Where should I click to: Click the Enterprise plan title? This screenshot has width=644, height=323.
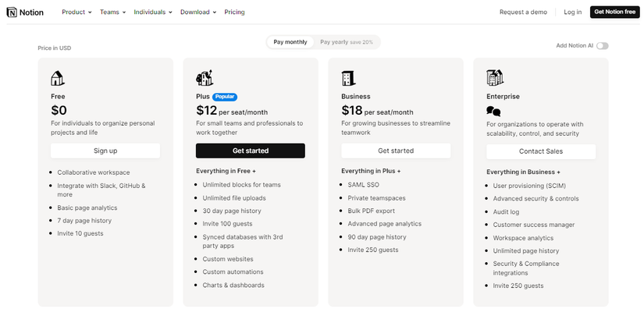tap(503, 97)
